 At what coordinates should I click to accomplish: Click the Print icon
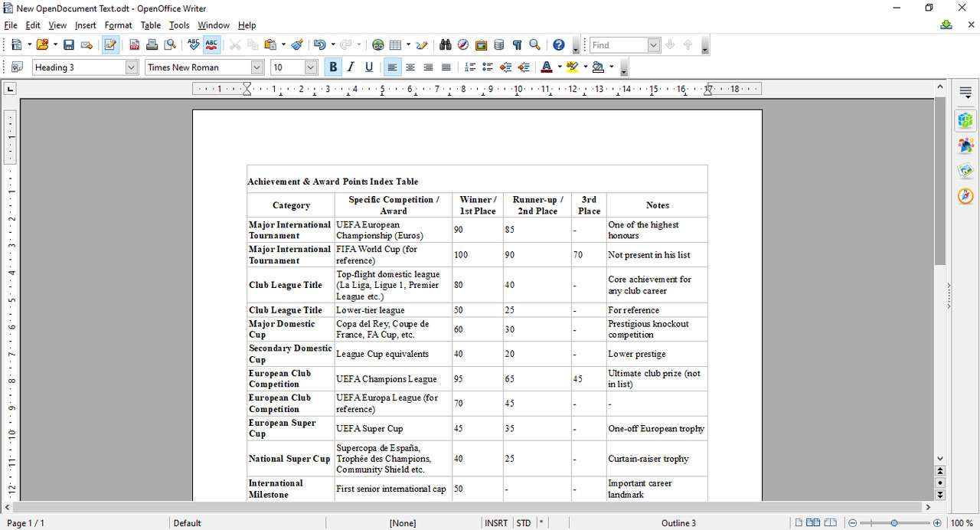coord(152,45)
